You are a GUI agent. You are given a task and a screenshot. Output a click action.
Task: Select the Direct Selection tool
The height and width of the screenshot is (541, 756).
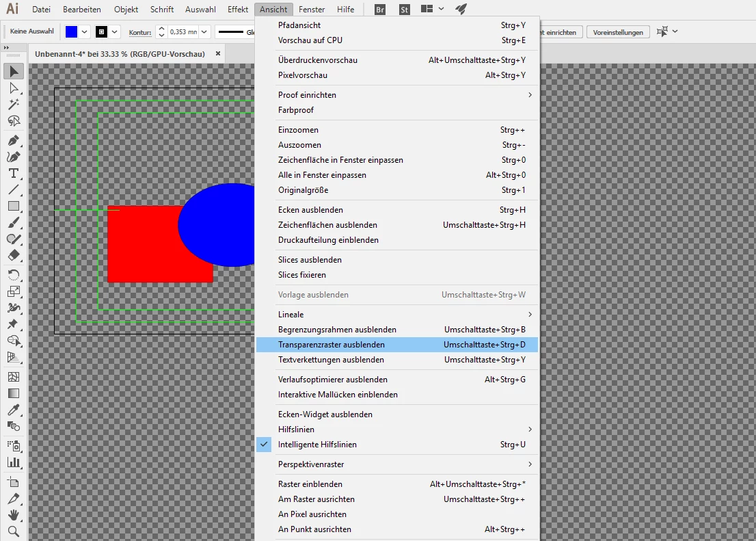point(14,88)
